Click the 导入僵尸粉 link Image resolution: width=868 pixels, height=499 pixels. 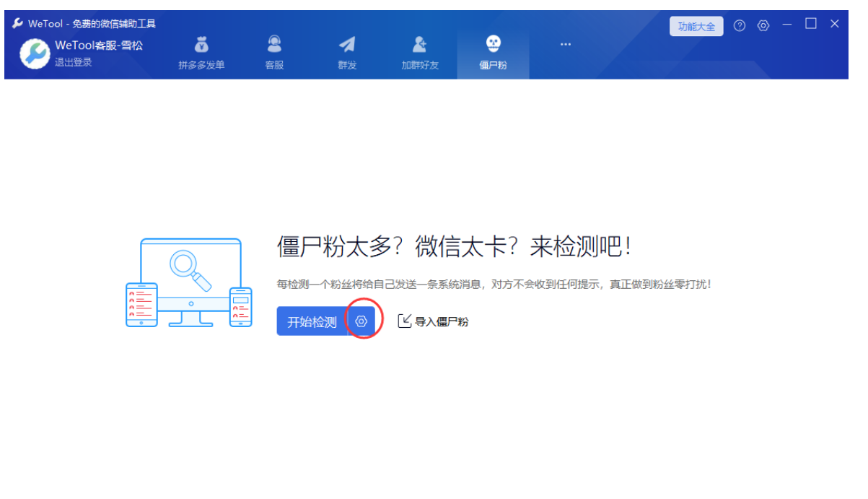click(x=433, y=321)
